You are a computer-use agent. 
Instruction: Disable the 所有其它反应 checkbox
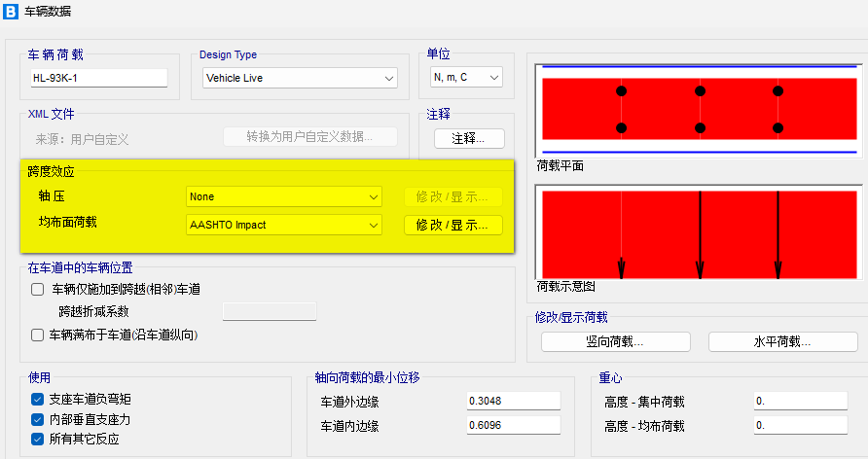38,439
